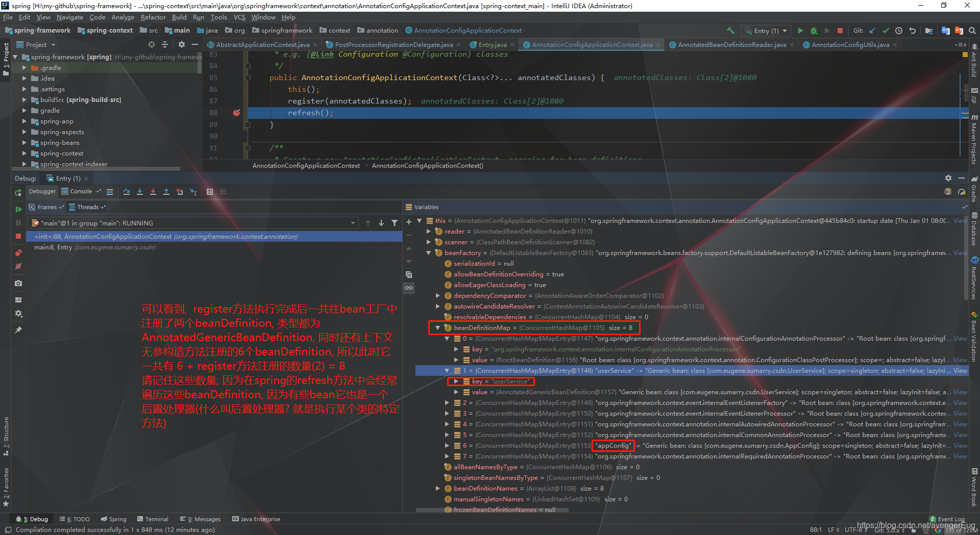Viewport: 980px width, 535px height.
Task: Toggle the frames filter funnel icon
Action: click(x=395, y=223)
